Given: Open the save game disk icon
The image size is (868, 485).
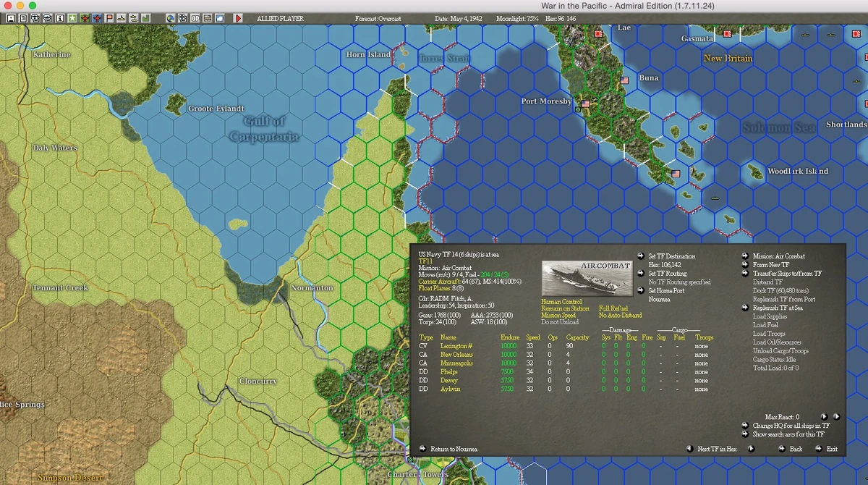Looking at the screenshot, I should pos(11,19).
